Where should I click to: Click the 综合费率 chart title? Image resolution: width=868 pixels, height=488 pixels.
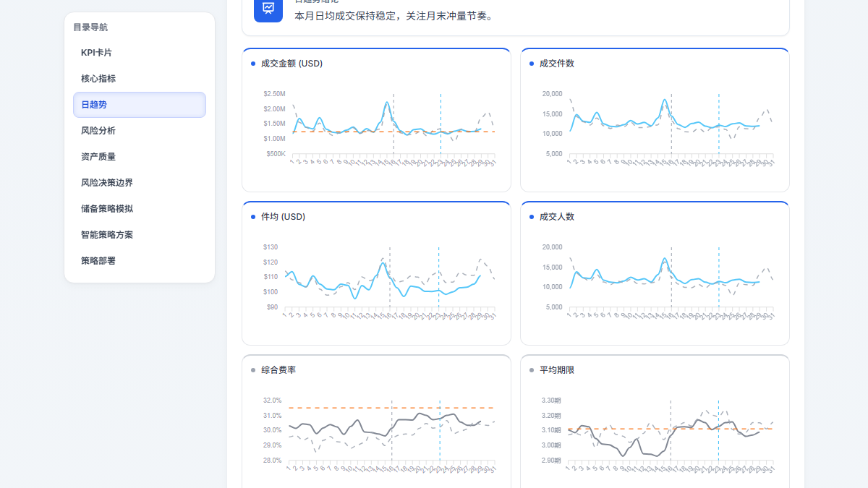[278, 370]
